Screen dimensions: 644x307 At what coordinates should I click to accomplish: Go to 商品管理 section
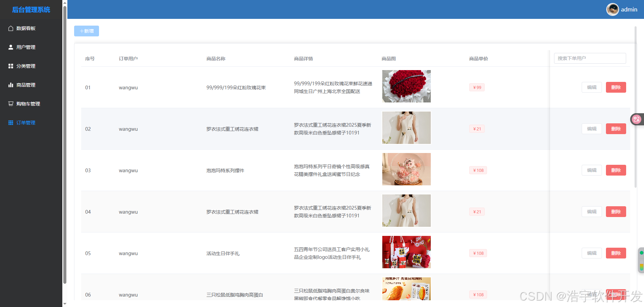(x=31, y=85)
